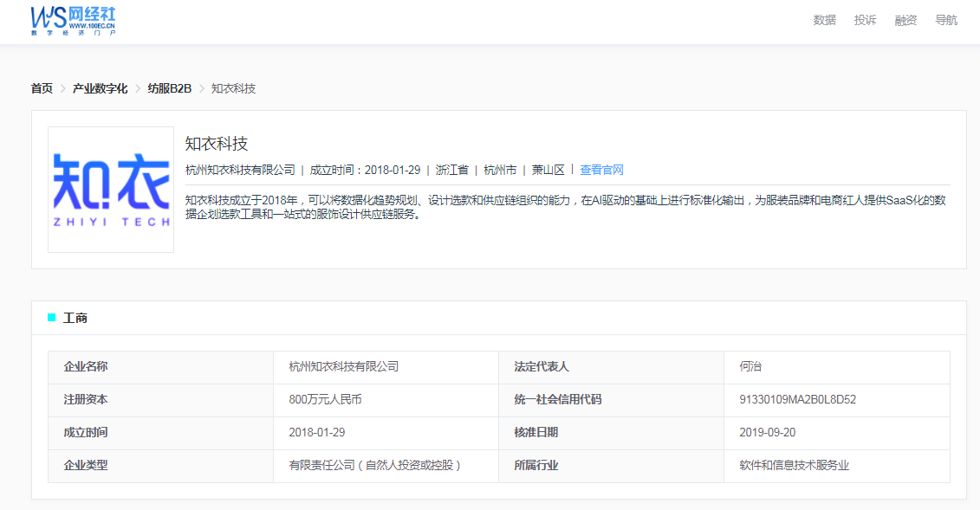This screenshot has width=980, height=510.
Task: Click 杭州市 in header line
Action: (500, 170)
